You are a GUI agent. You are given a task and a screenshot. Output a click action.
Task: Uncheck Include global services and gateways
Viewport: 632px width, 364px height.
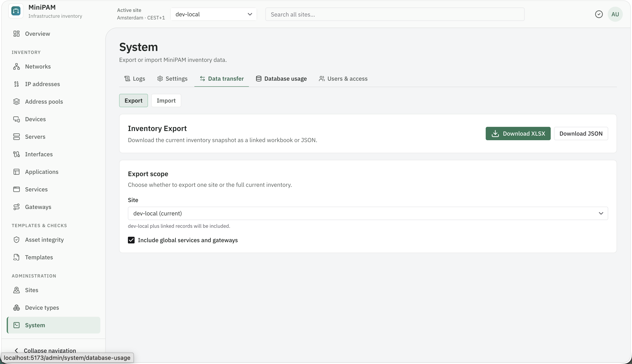point(131,240)
